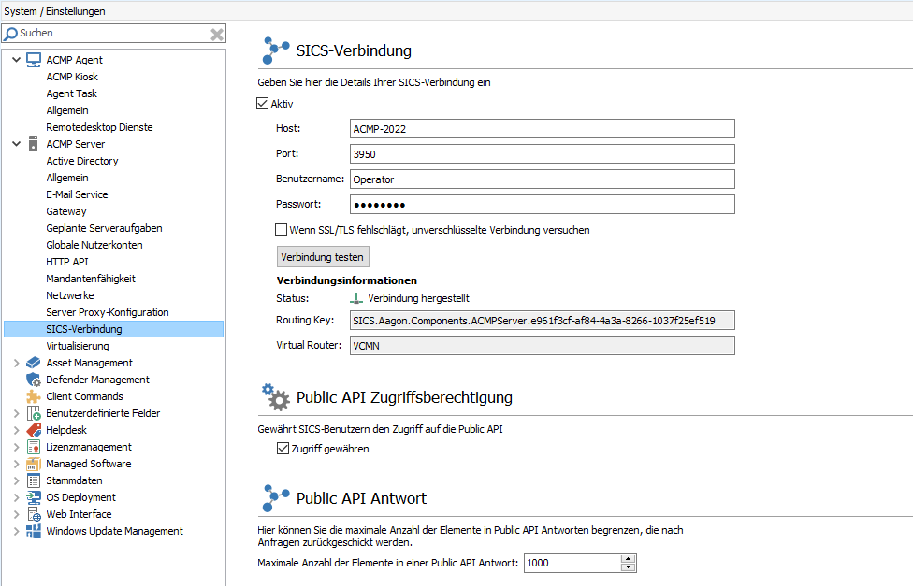Image resolution: width=913 pixels, height=588 pixels.
Task: Click the Windows Update Management icon
Action: coord(33,531)
